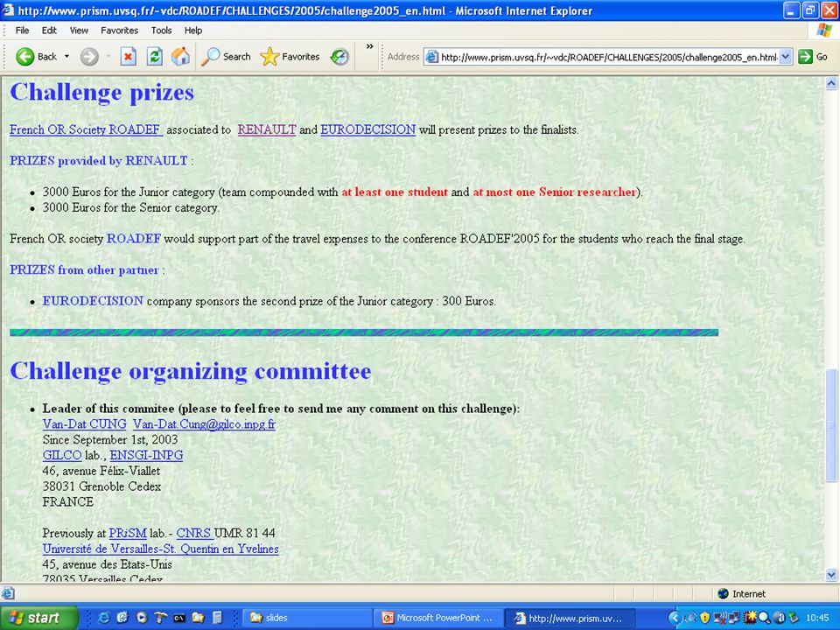Click the Safely Remove Hardware tray icon
Screen dimensions: 840x630
tap(794, 618)
